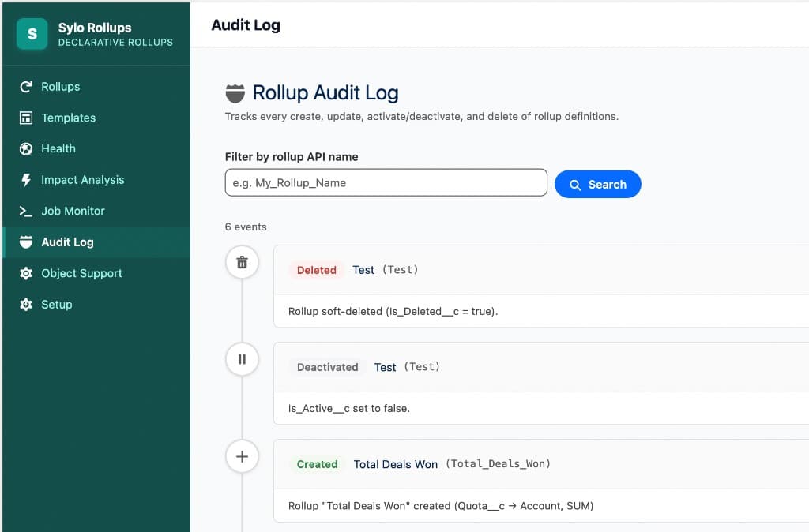View the Object Support page

point(81,273)
